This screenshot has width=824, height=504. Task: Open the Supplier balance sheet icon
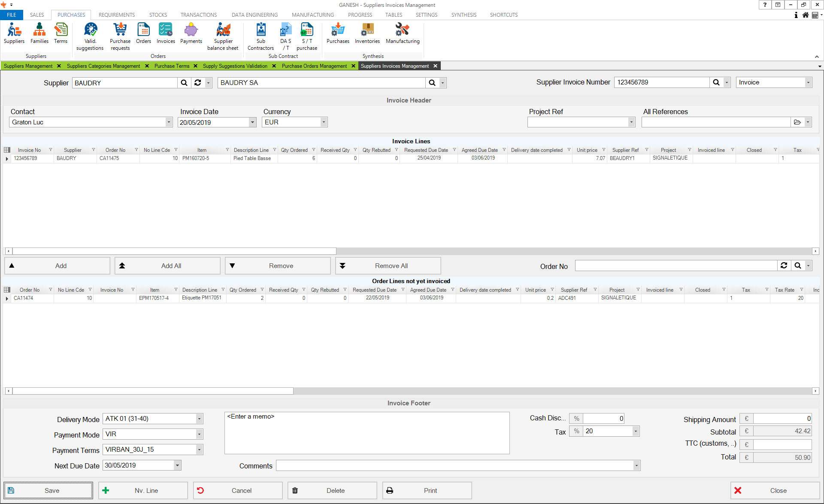(x=223, y=36)
